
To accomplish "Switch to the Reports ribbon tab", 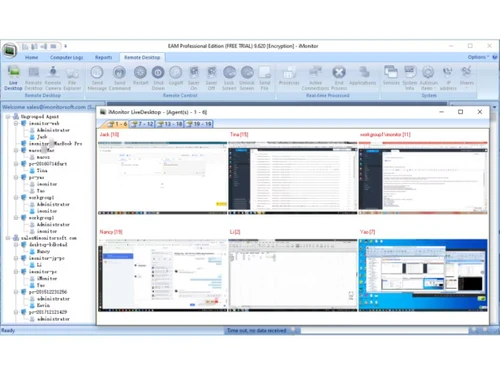I will tap(103, 57).
